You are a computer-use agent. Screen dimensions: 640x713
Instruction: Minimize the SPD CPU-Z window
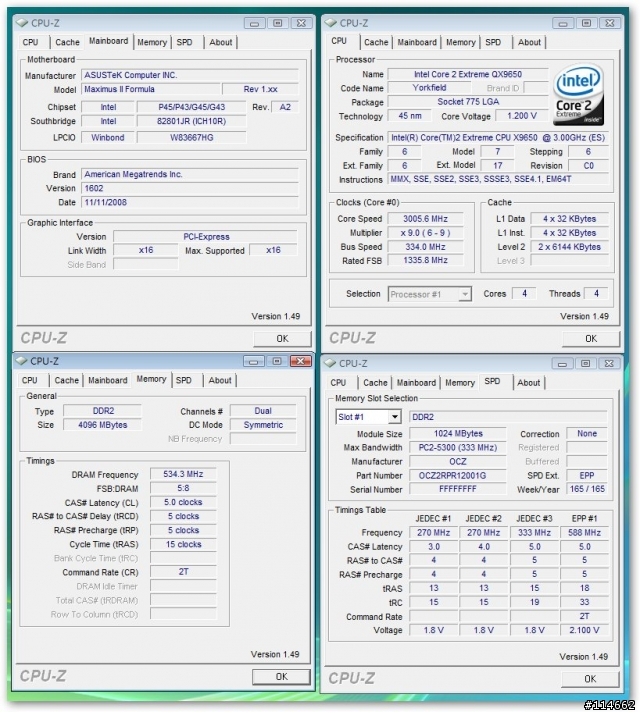[562, 364]
